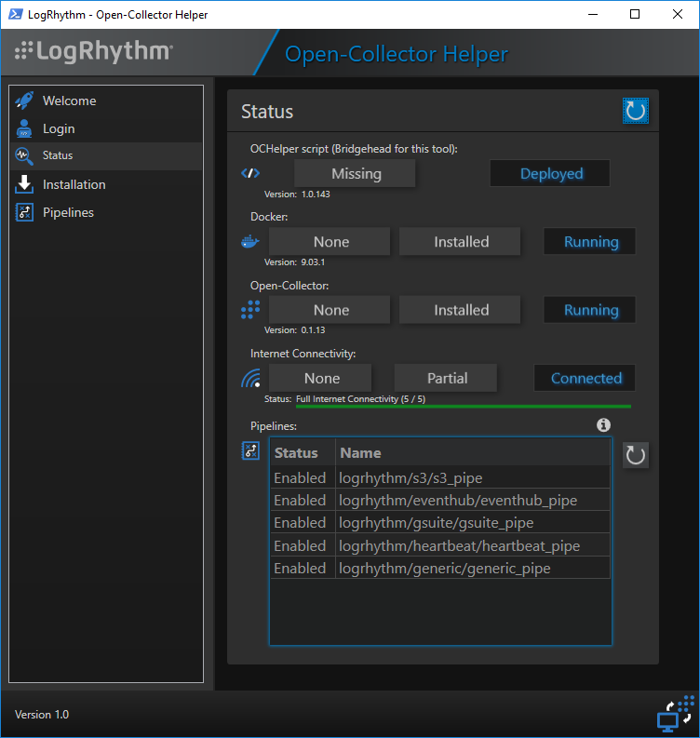Screen dimensions: 700x738
Task: Click the Pipelines info icon
Action: [x=603, y=425]
